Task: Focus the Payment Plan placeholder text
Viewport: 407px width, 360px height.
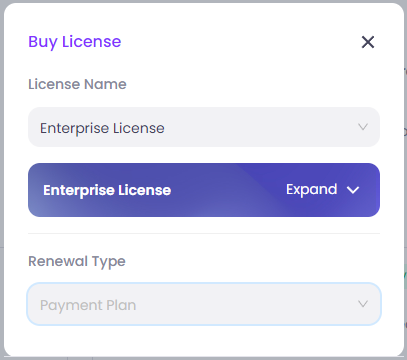Action: click(88, 305)
